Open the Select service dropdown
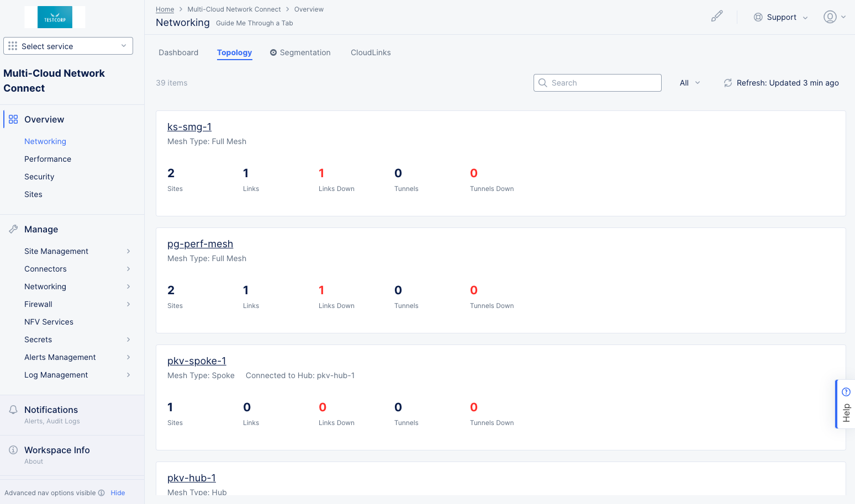This screenshot has height=504, width=855. [68, 46]
